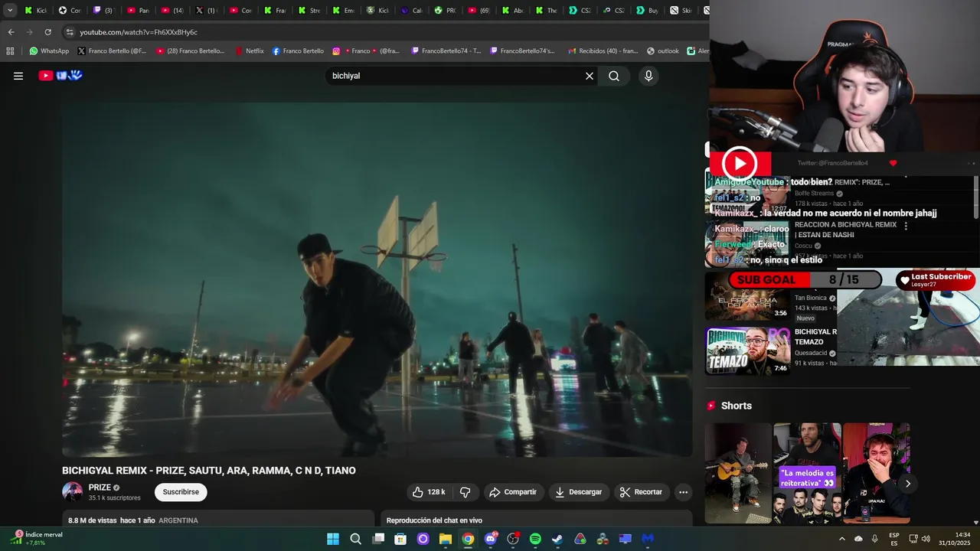980x551 pixels.
Task: Start voice search with the microphone icon
Action: (x=648, y=76)
